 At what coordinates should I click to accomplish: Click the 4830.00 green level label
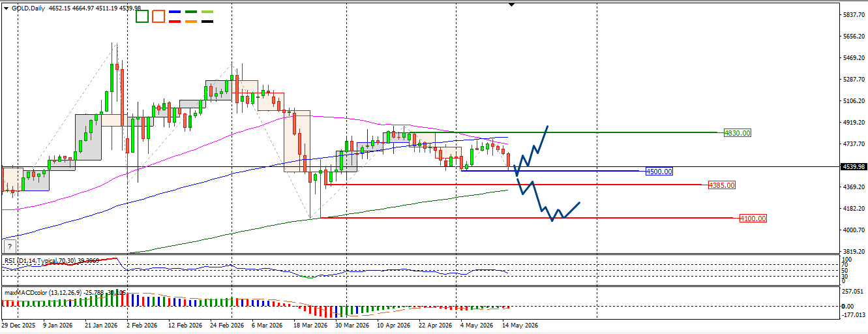tap(738, 133)
